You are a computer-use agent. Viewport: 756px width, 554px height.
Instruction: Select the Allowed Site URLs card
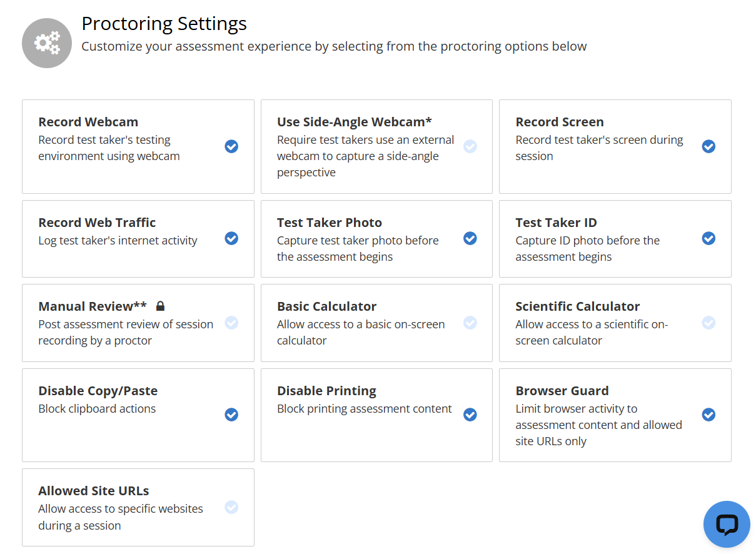(138, 507)
